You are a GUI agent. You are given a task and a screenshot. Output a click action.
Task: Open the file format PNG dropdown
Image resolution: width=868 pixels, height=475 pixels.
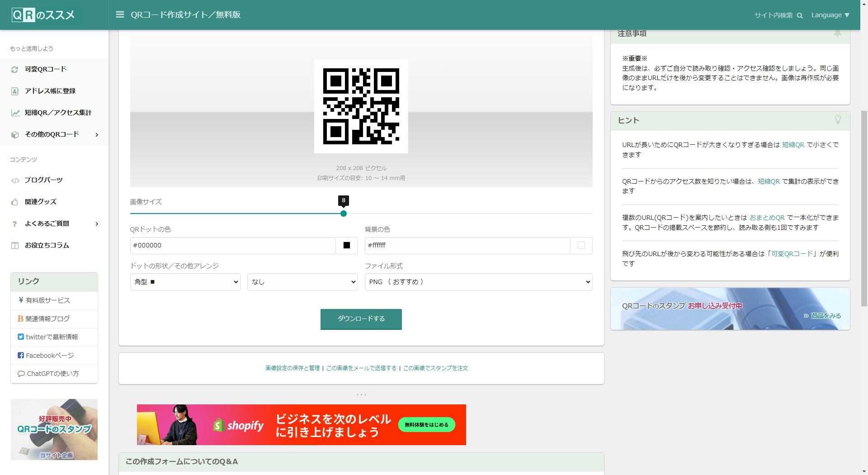coord(478,282)
